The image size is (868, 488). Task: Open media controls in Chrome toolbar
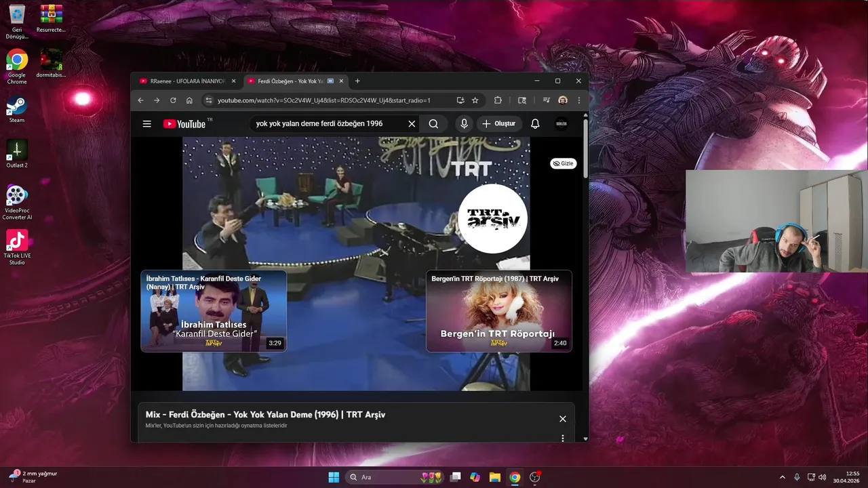[x=547, y=100]
